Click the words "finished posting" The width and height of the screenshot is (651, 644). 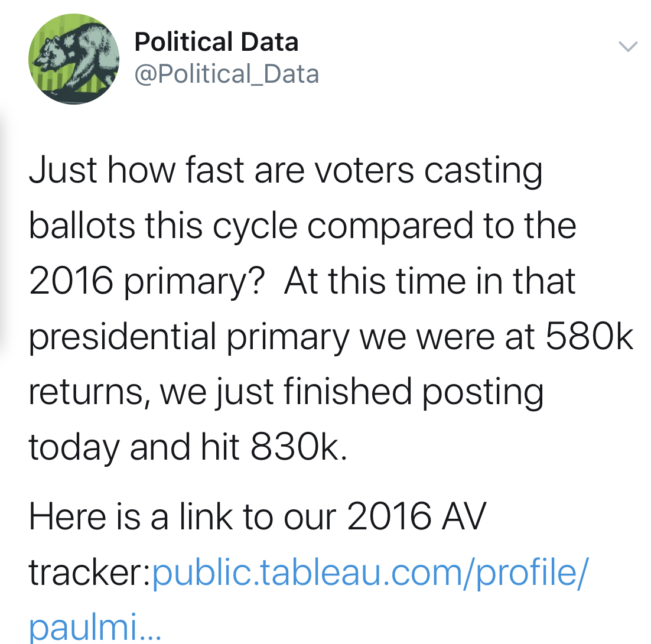coord(412,392)
